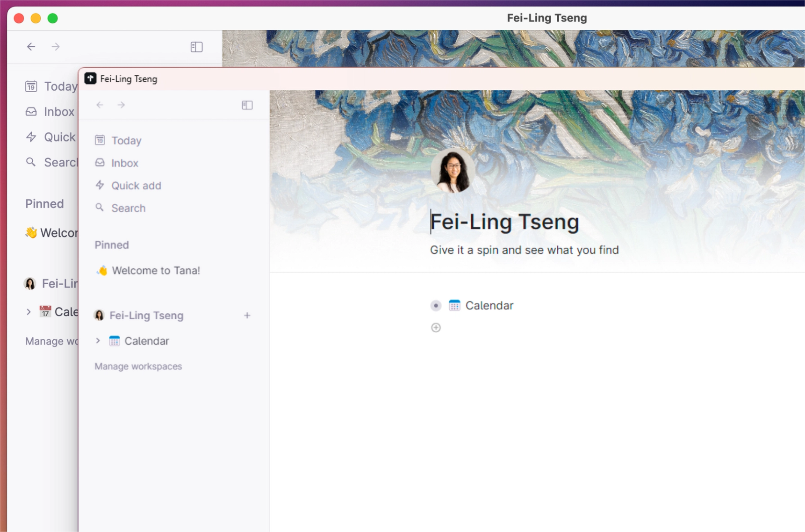Toggle sidebar in the background window
The image size is (805, 532).
point(196,47)
